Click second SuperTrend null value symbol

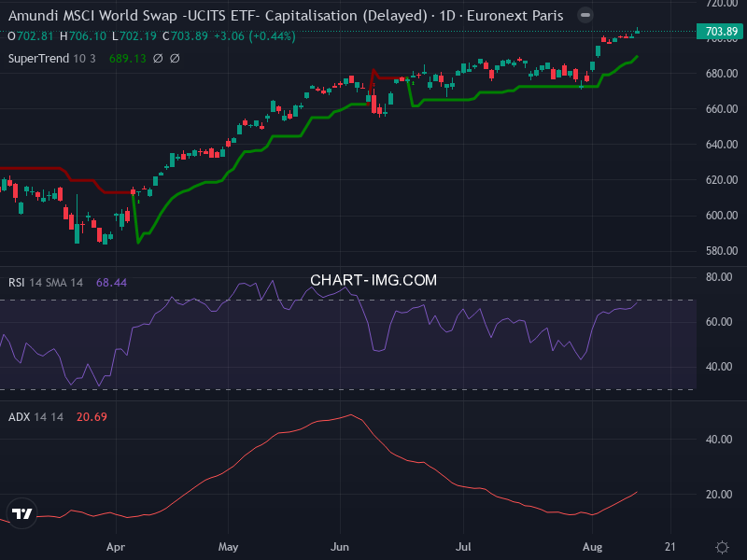point(175,59)
